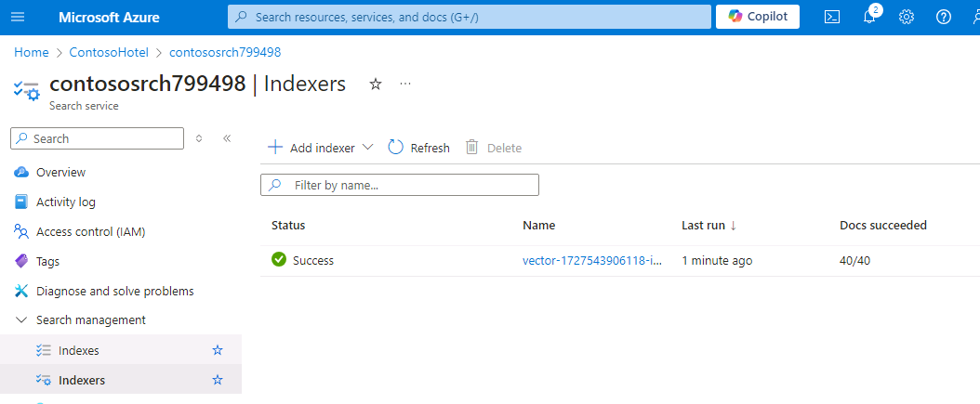980x404 pixels.
Task: Click the Microsoft Azure logo text
Action: 109,17
